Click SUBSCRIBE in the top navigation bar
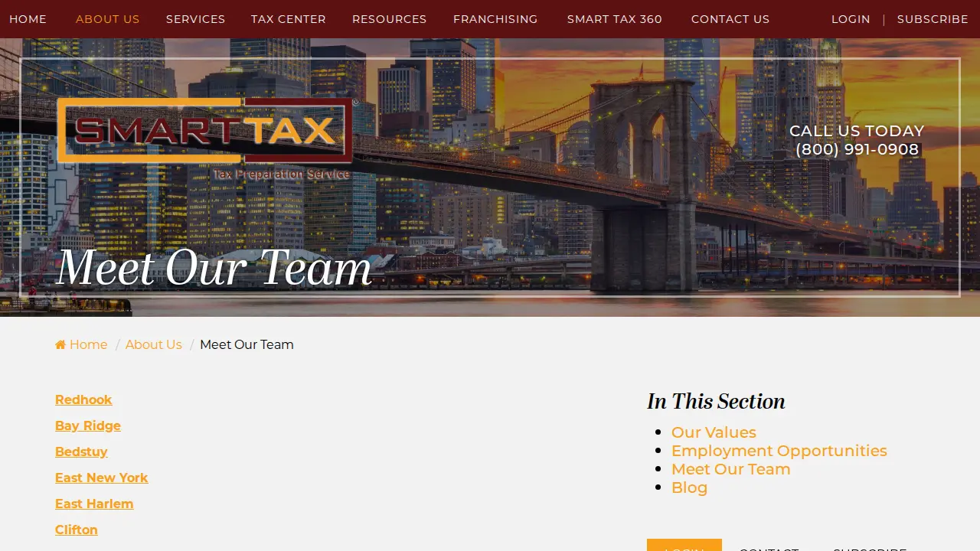The height and width of the screenshot is (551, 980). pyautogui.click(x=933, y=19)
